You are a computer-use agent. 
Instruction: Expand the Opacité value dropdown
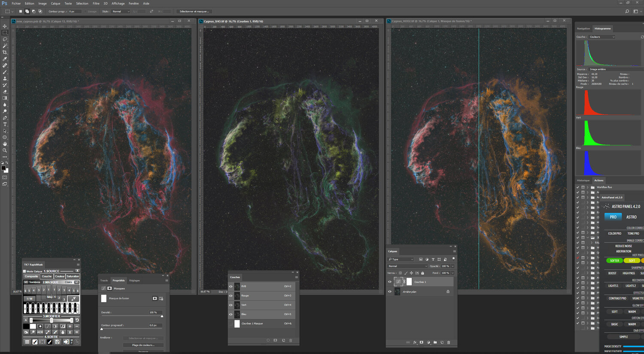tap(453, 266)
